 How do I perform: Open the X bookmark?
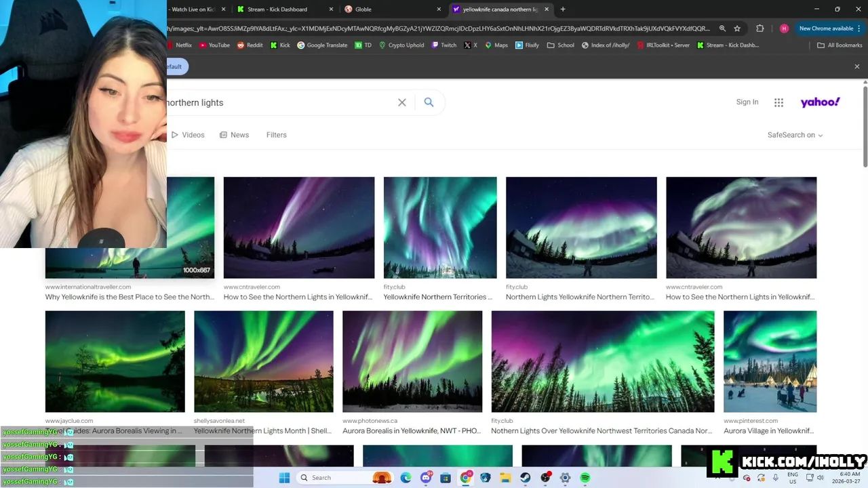pyautogui.click(x=471, y=45)
